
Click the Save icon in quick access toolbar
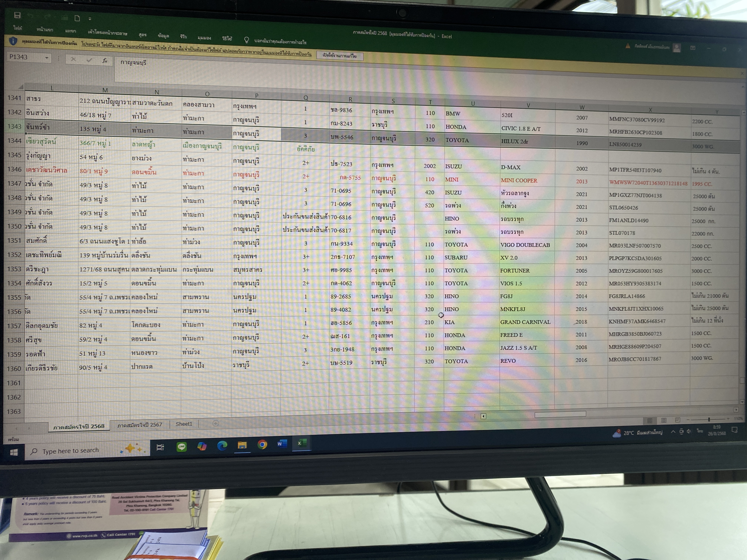tap(17, 15)
